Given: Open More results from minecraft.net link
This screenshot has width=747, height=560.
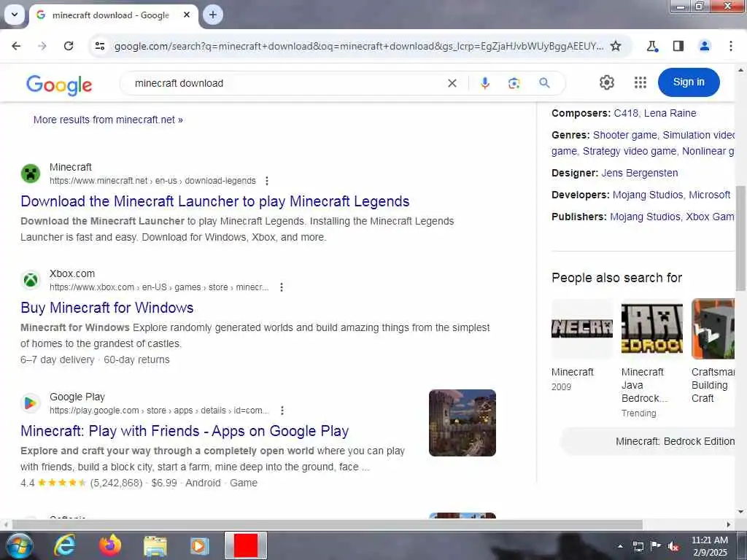Looking at the screenshot, I should [108, 120].
